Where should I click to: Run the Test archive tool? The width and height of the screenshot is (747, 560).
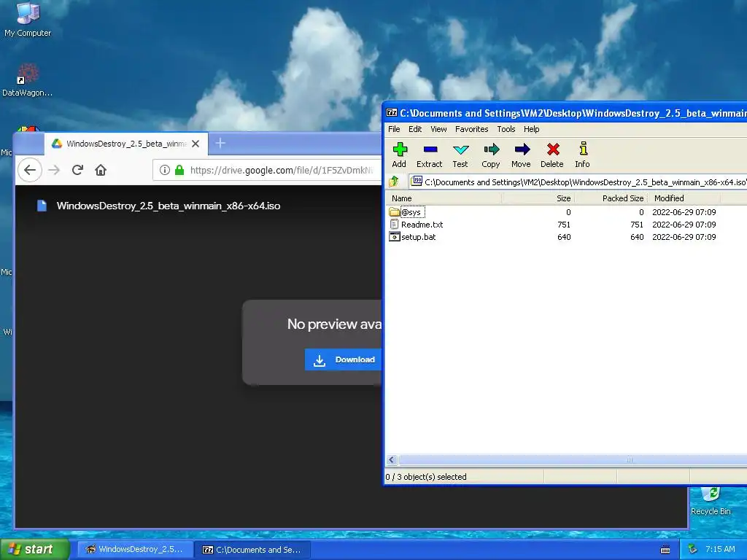[x=460, y=149]
